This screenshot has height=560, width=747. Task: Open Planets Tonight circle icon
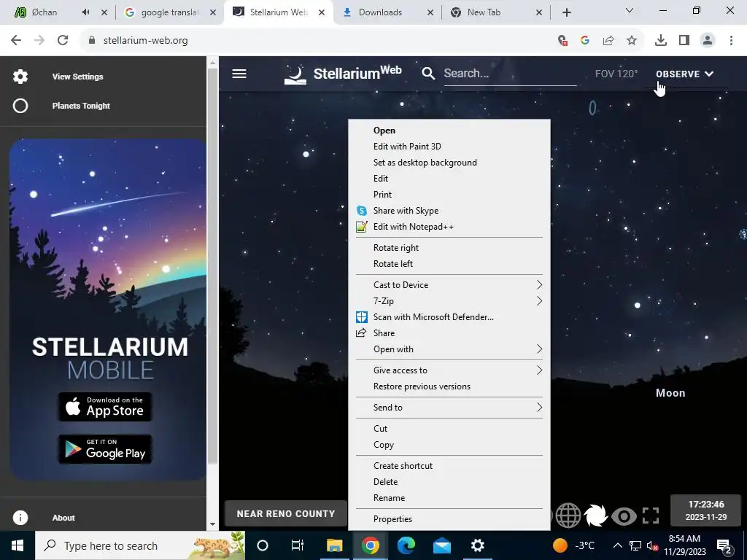20,106
